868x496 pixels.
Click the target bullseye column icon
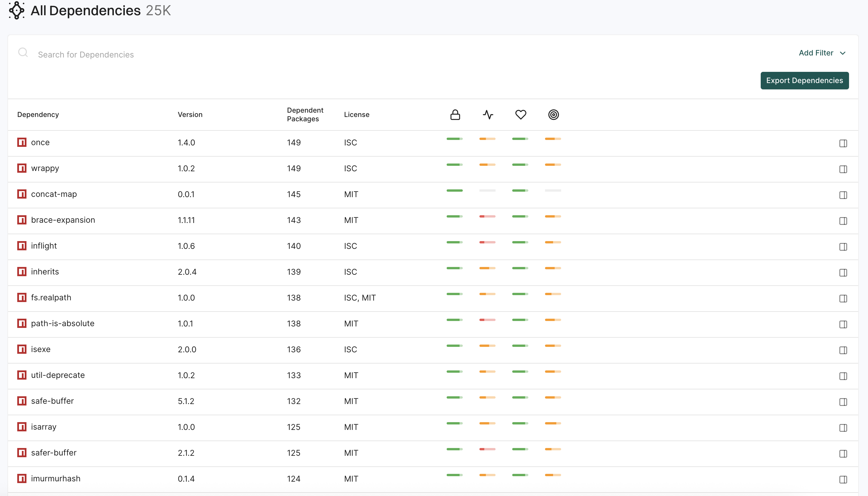[553, 114]
